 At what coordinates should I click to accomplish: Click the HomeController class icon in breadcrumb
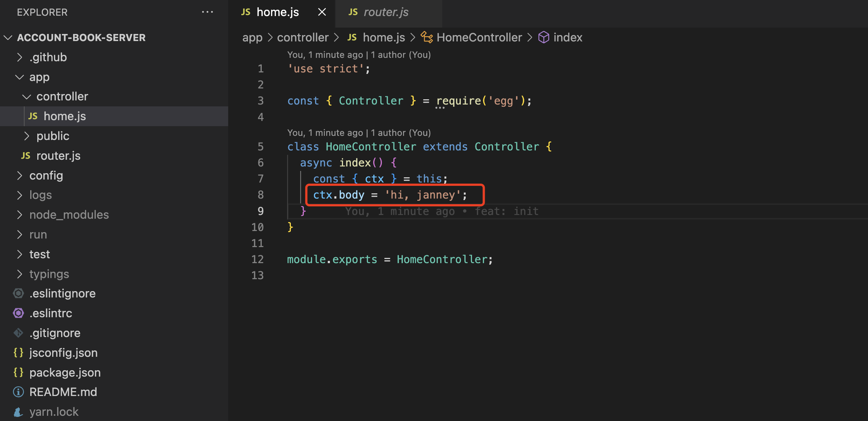click(427, 37)
